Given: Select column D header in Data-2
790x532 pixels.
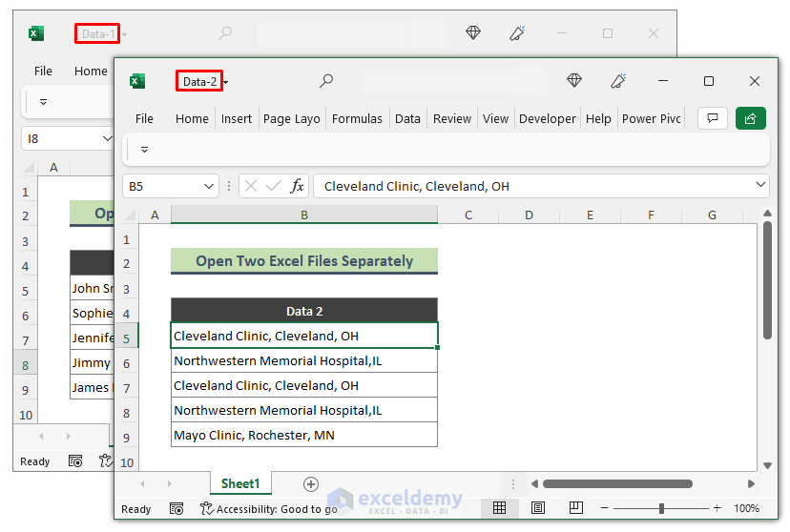Looking at the screenshot, I should [529, 215].
